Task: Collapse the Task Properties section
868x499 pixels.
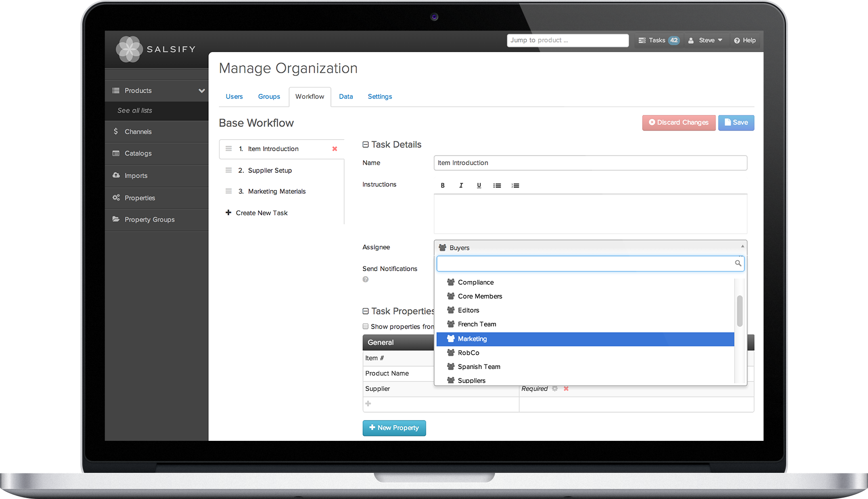Action: (366, 311)
